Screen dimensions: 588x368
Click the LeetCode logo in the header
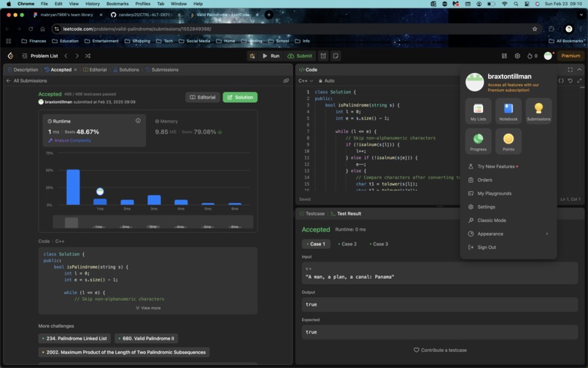coord(10,55)
